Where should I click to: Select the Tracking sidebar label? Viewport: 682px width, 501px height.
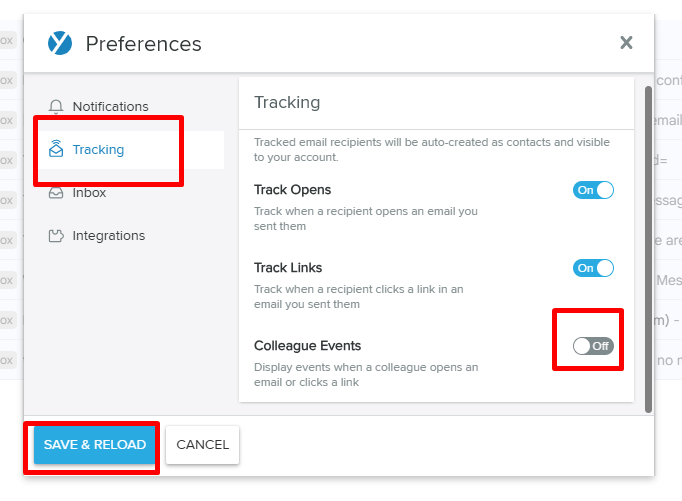coord(98,150)
